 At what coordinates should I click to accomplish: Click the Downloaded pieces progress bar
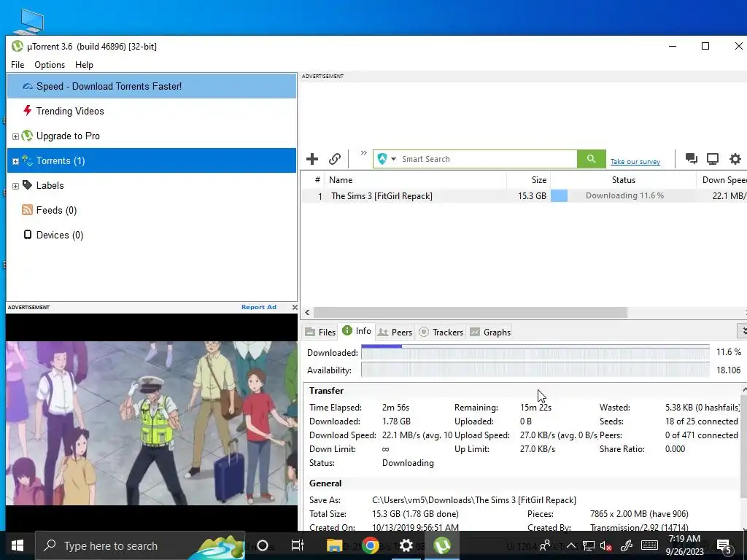pos(535,352)
